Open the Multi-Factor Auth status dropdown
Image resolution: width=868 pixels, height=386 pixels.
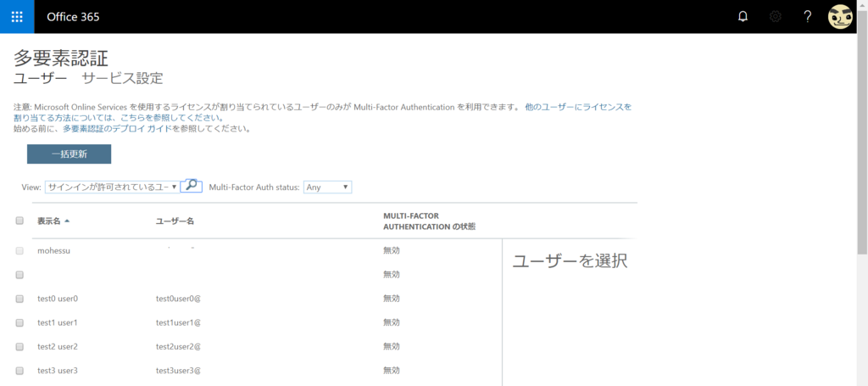327,187
